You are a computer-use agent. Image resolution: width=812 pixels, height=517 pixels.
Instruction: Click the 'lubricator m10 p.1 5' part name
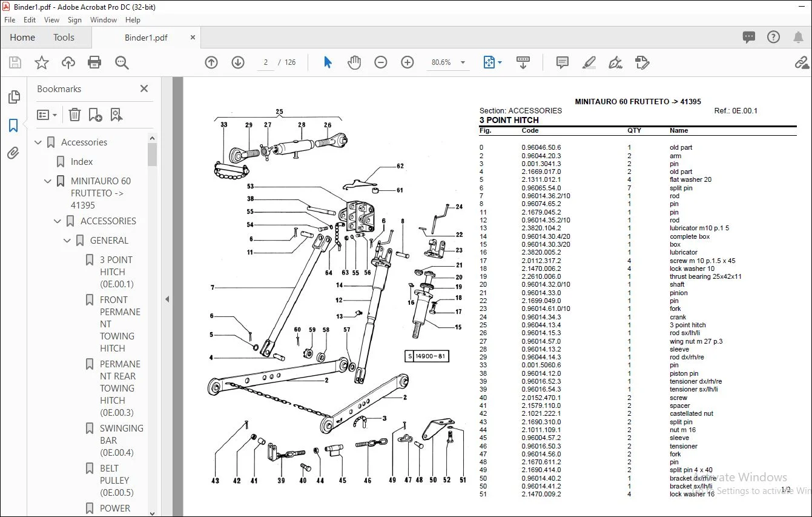click(699, 228)
